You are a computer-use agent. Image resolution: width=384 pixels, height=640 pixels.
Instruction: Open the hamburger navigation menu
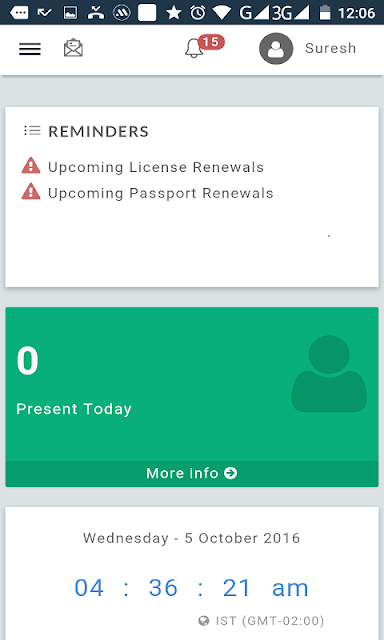tap(30, 49)
